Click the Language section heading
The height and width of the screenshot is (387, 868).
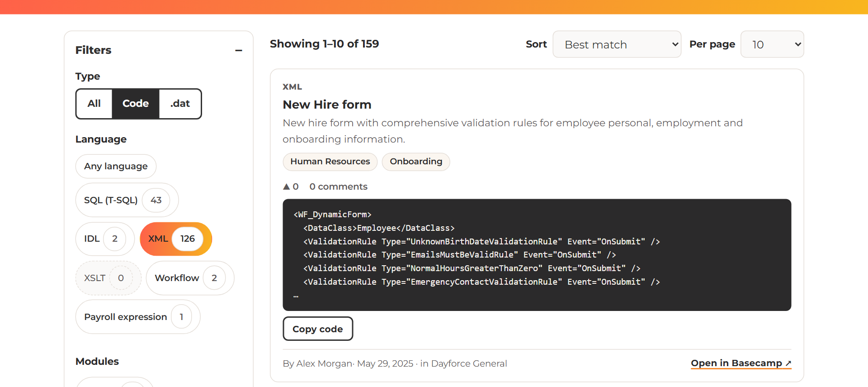tap(101, 139)
